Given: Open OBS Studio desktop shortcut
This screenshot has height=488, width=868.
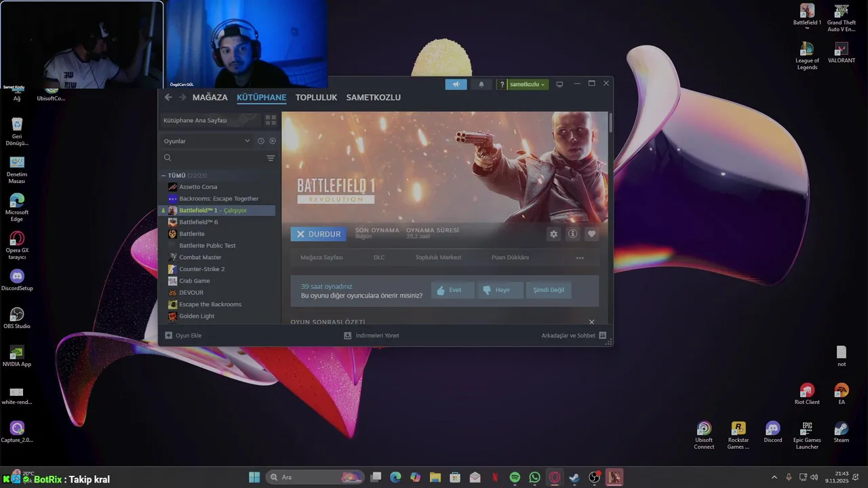Looking at the screenshot, I should click(x=17, y=318).
